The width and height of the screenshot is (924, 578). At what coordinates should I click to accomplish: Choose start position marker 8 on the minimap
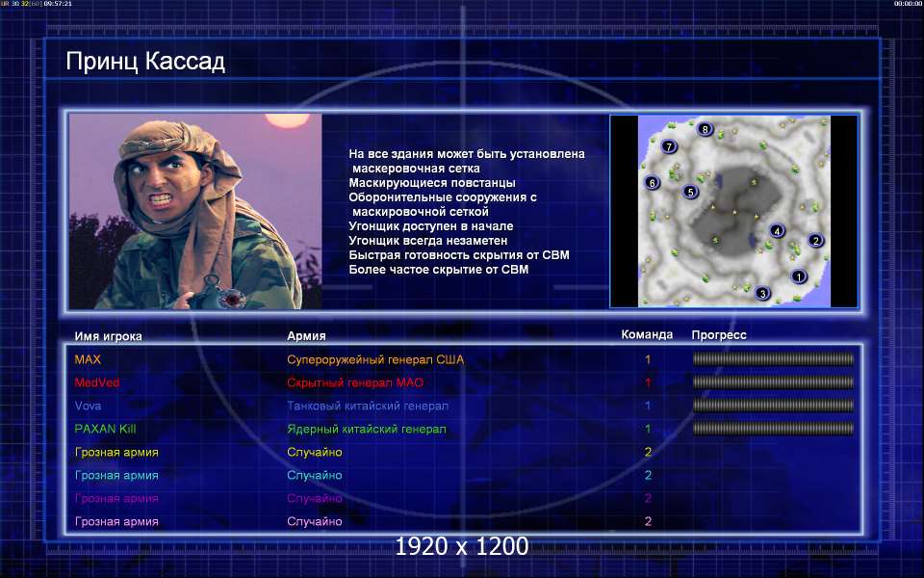tap(705, 129)
